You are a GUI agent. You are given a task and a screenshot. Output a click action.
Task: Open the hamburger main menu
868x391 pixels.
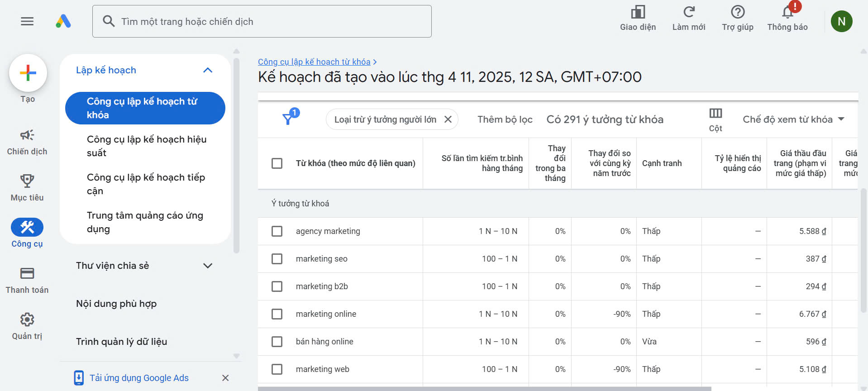pyautogui.click(x=27, y=21)
